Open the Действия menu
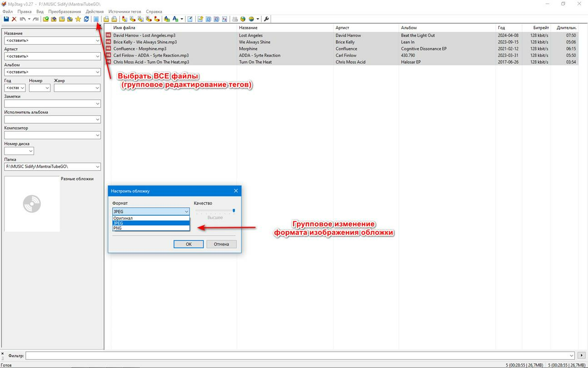Viewport: 588px width, 368px height. 95,11
